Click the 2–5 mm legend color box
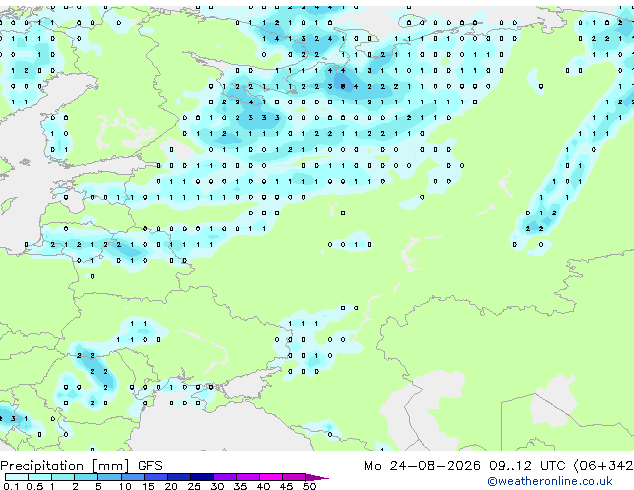This screenshot has width=634, height=490. point(86,477)
